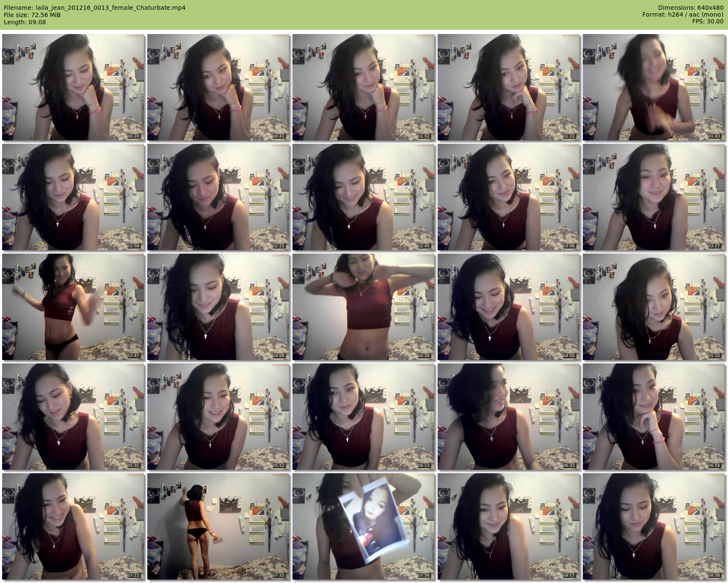The image size is (728, 583).
Task: Open the frame with timestamp 02:25
Action: coord(218,197)
